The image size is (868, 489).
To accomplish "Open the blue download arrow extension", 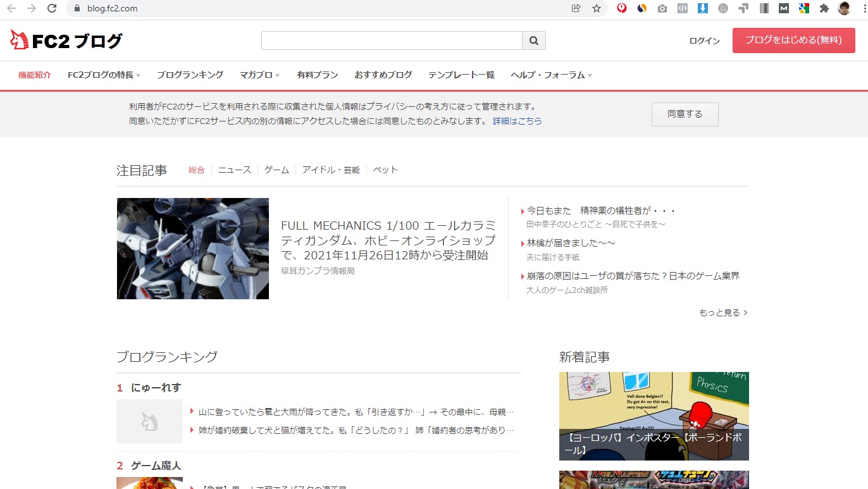I will tap(703, 8).
